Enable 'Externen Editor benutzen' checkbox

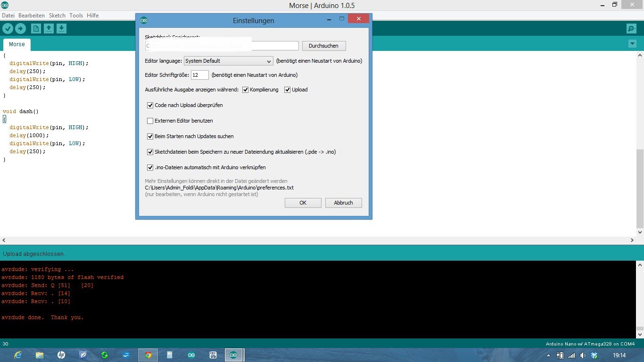(x=150, y=121)
